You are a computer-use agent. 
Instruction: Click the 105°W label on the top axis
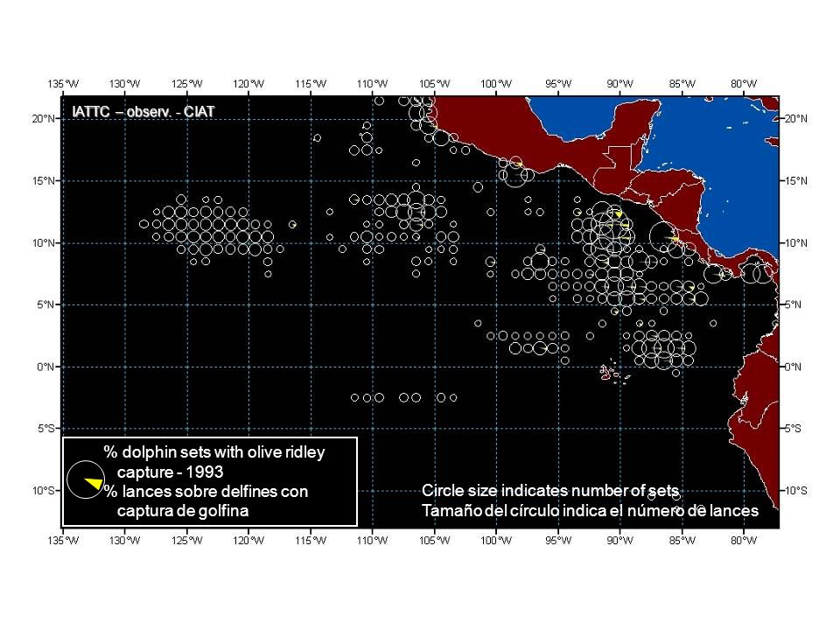[435, 84]
